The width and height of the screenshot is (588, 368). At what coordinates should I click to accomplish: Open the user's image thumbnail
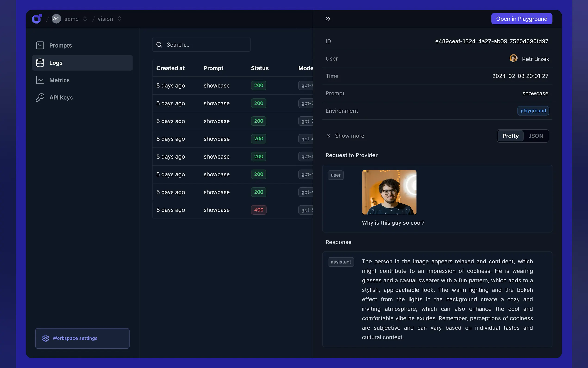389,192
